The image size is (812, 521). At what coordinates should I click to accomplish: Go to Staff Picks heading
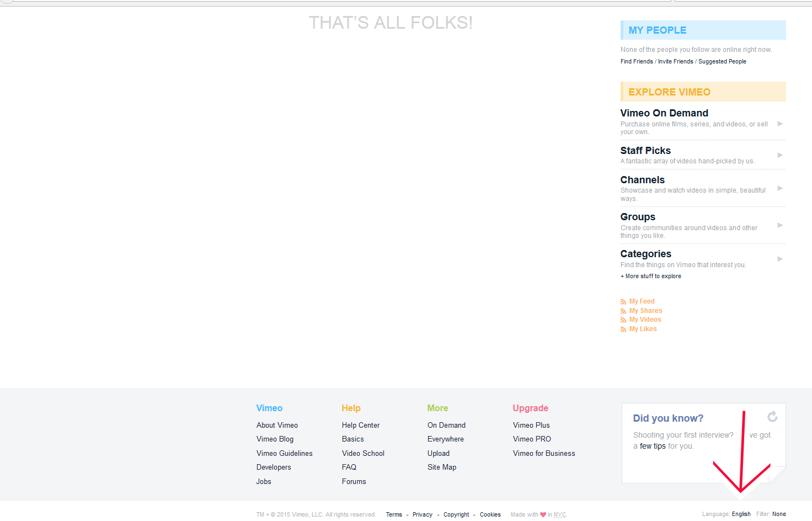[x=645, y=151]
